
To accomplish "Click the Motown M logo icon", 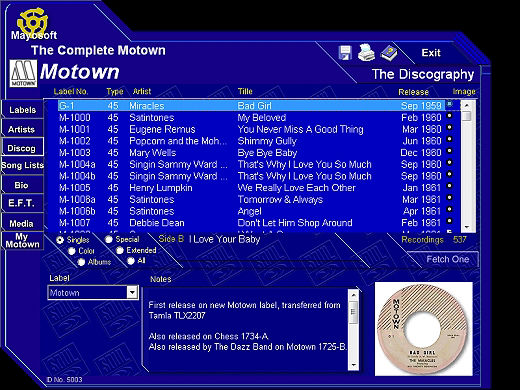I will [23, 73].
